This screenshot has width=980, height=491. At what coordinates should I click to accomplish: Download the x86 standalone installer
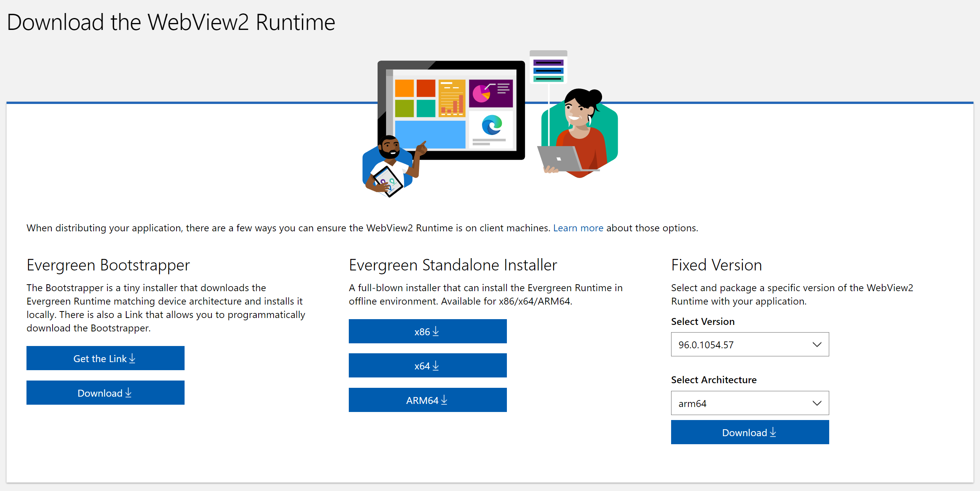427,331
